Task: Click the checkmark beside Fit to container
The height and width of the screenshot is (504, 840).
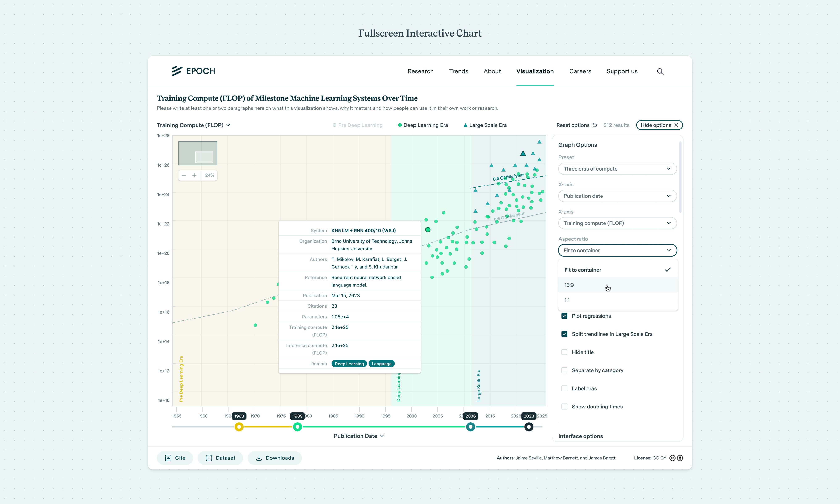Action: 668,270
